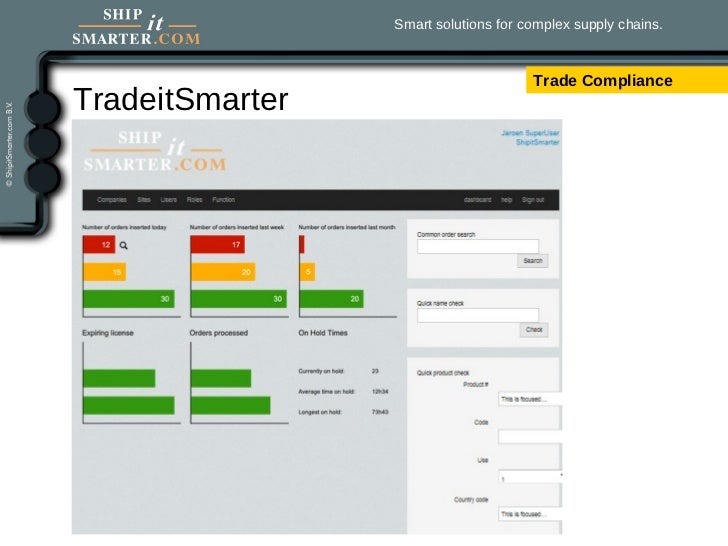Click the magnifier icon beside today's red bar
The height and width of the screenshot is (546, 728).
(124, 245)
